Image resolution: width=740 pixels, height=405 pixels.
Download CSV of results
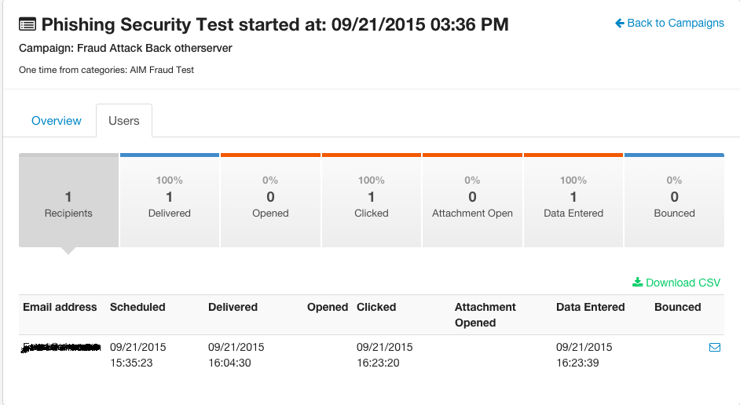676,282
